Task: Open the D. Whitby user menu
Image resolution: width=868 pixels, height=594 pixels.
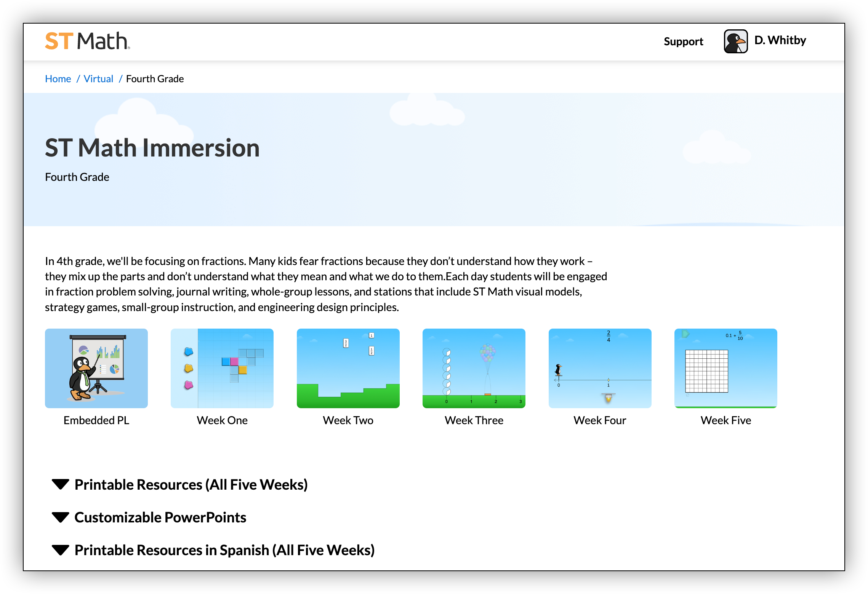Action: tap(780, 40)
